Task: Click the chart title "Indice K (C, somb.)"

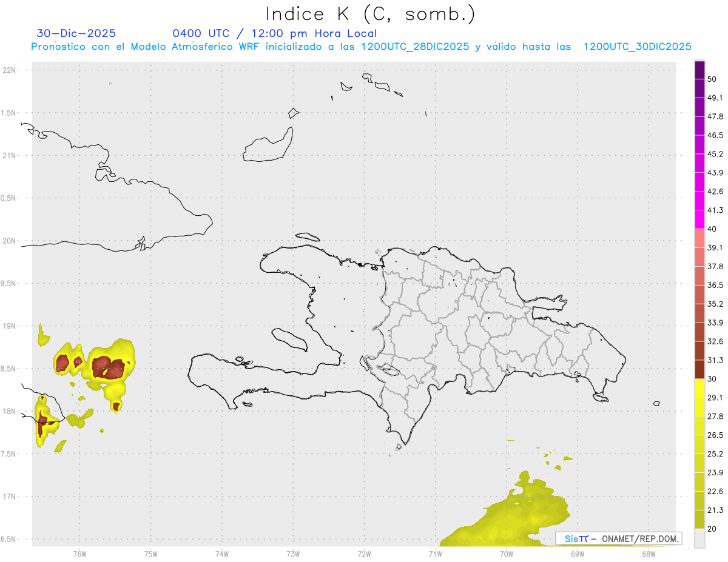Action: (x=371, y=14)
